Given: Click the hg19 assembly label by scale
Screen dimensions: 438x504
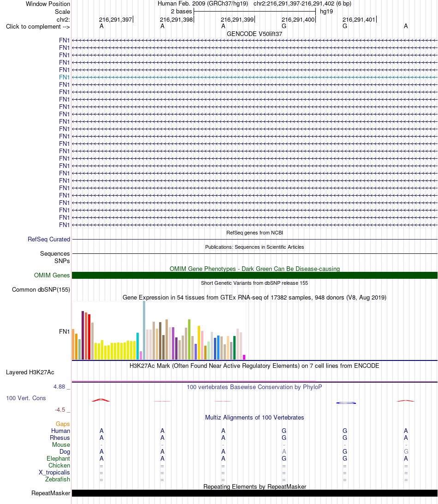Looking at the screenshot, I should tap(326, 11).
